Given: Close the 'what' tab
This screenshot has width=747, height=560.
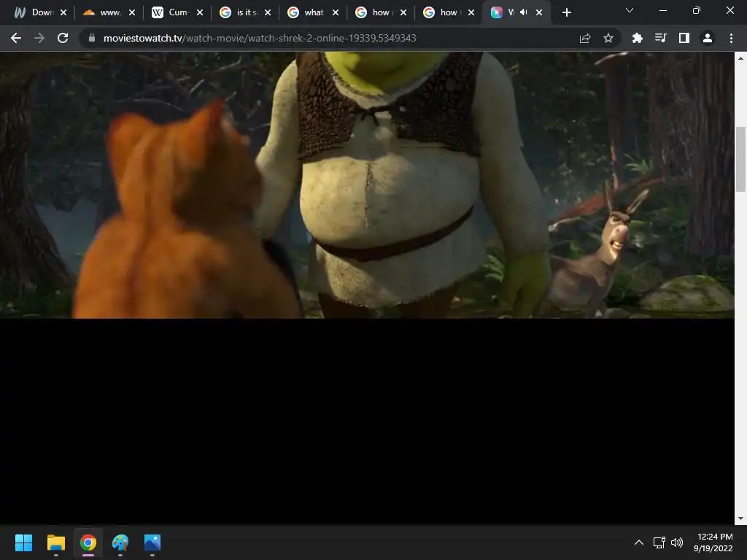Looking at the screenshot, I should tap(336, 12).
